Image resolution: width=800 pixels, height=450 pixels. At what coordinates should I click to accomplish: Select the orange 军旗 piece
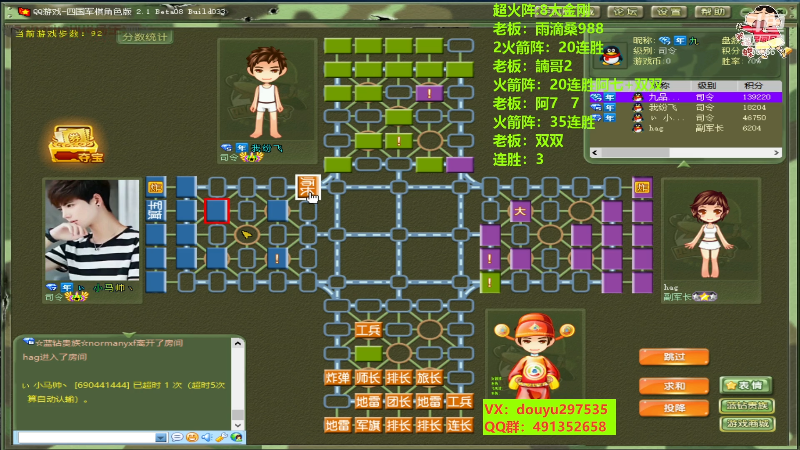(368, 425)
